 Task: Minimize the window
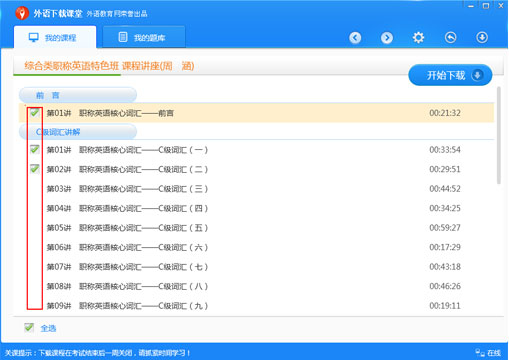(x=471, y=6)
